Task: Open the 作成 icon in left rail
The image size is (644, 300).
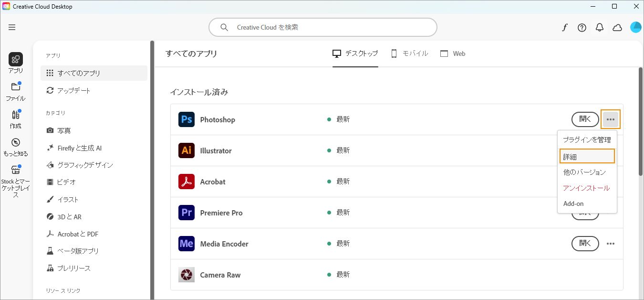Action: click(x=16, y=115)
